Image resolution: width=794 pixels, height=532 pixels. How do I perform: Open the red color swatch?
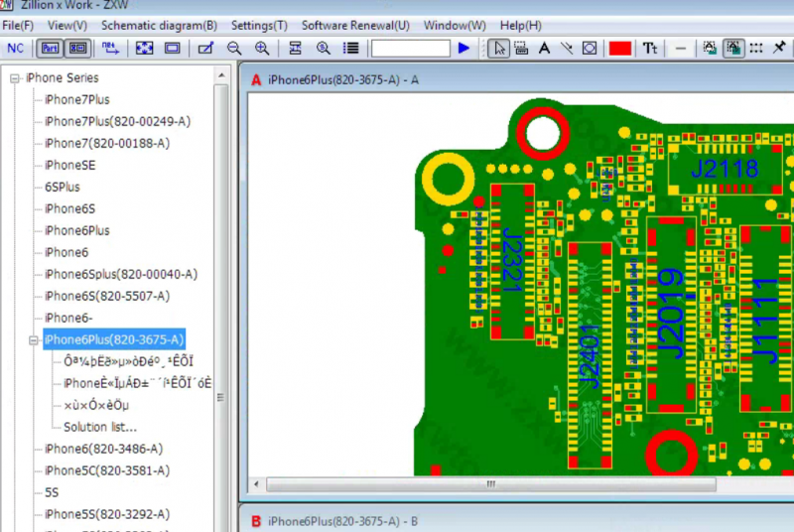pos(620,49)
